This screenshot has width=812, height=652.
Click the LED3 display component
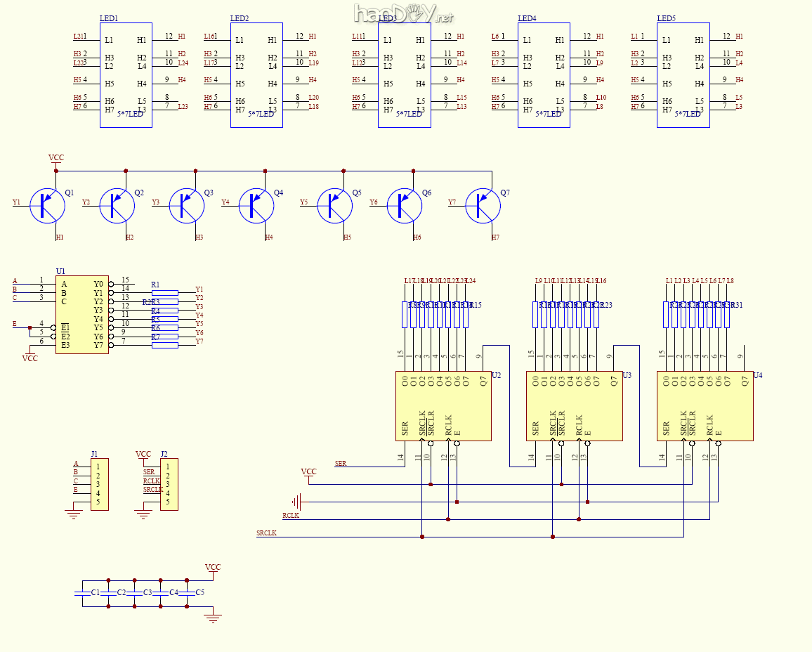[404, 74]
